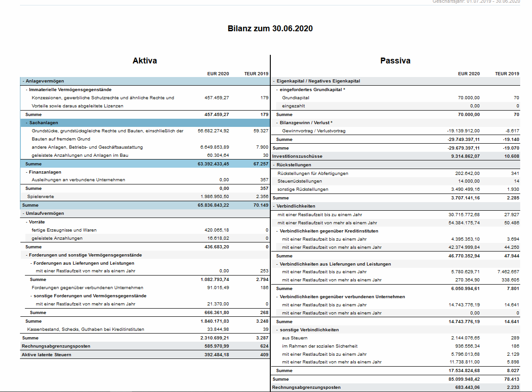Collapse Bilanzgewinn / Verlust group
532x392 pixels.
277,123
